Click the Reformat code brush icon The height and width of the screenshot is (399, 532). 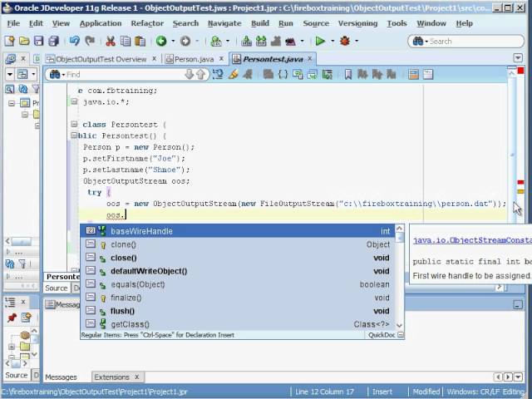[x=233, y=74]
